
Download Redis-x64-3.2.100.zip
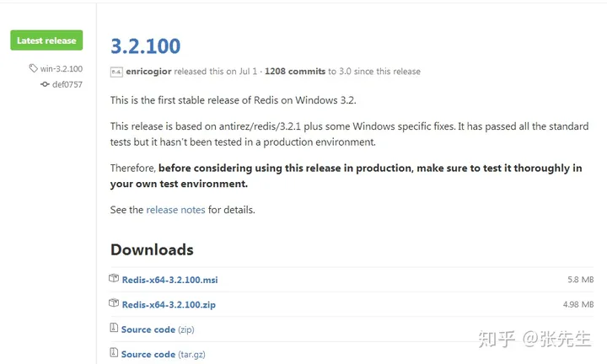[169, 305]
